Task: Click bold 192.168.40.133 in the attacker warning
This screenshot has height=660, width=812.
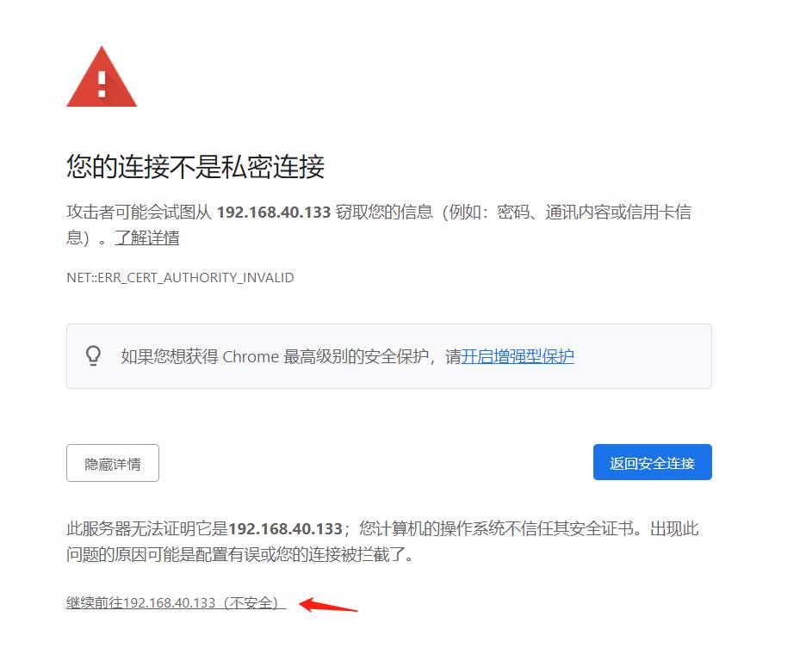Action: pos(274,213)
